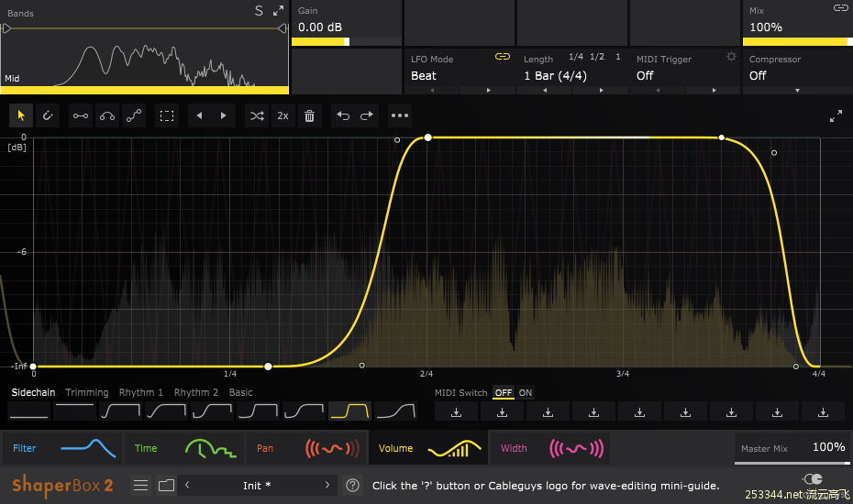The image size is (853, 504).
Task: Select the pen draw tool
Action: coord(48,115)
